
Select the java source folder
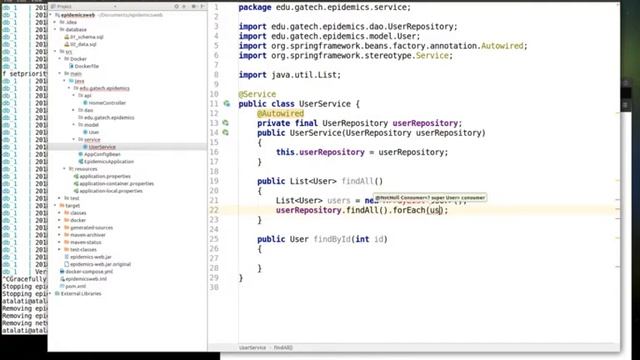pos(79,81)
